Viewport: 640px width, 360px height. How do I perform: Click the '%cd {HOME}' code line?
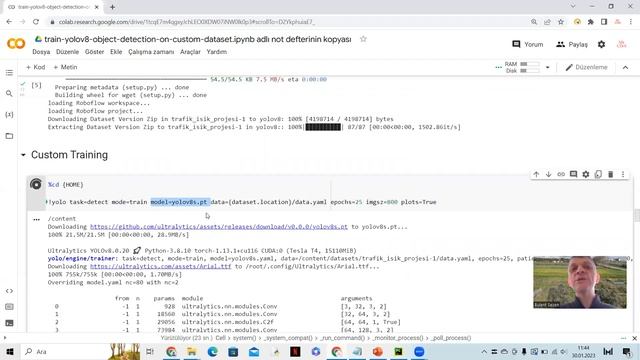[65, 184]
